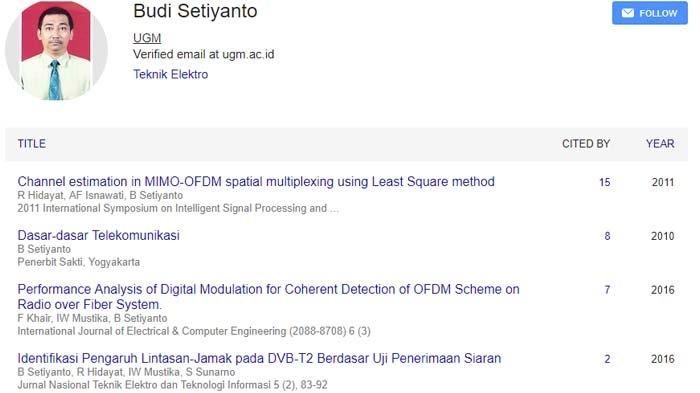
Task: View the 2 citations of DVB-T2 paper
Action: pyautogui.click(x=607, y=359)
